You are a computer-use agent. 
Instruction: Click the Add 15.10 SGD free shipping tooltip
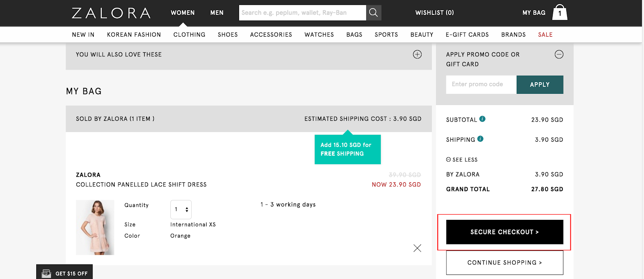[x=348, y=149]
